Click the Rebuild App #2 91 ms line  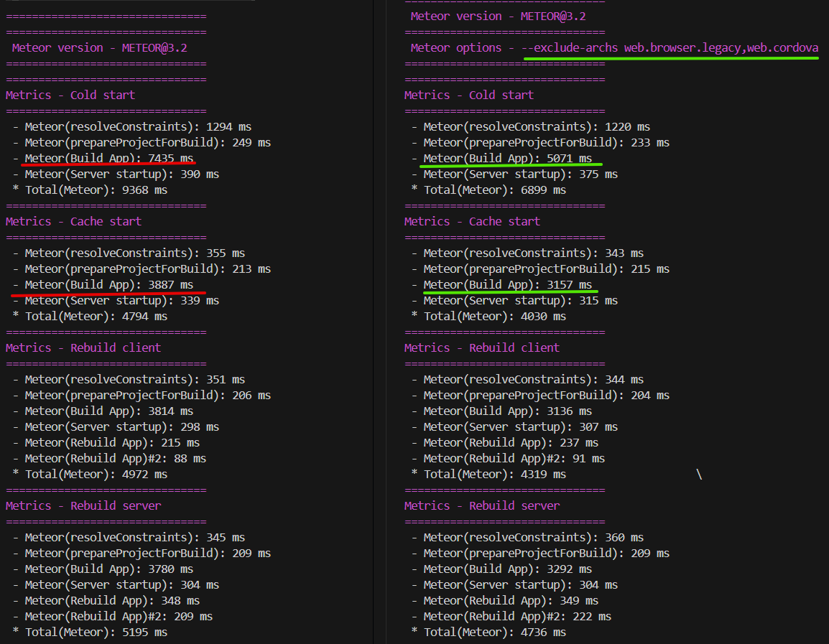tap(508, 459)
